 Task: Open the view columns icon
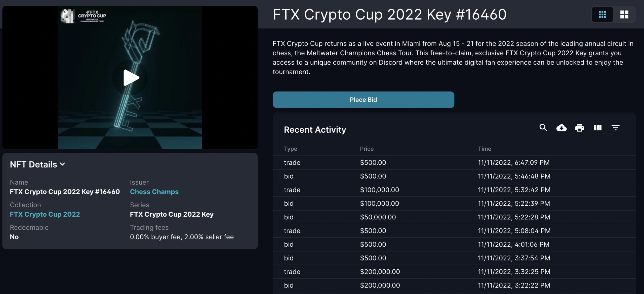point(597,128)
